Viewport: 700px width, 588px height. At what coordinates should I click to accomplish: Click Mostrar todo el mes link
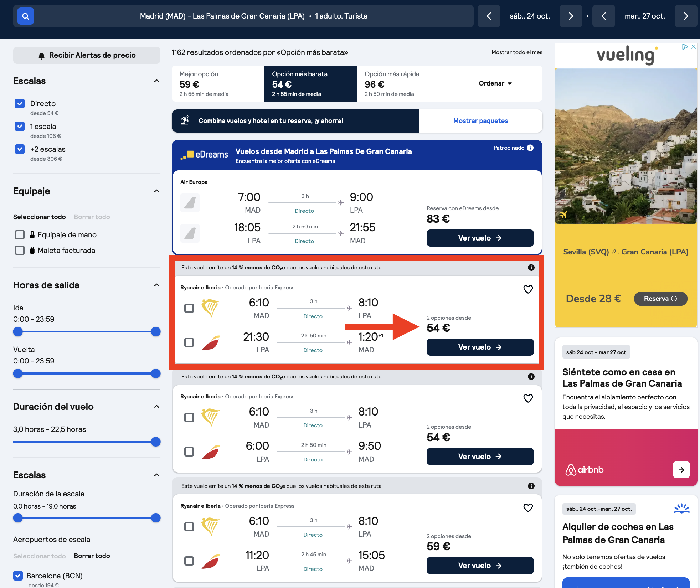(x=517, y=52)
